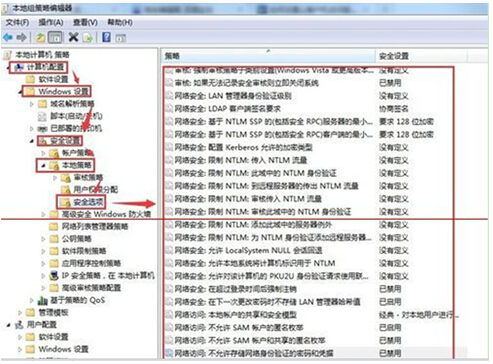Click the Export list toolbar icon
Screen dimensions: 493x364
coord(88,38)
